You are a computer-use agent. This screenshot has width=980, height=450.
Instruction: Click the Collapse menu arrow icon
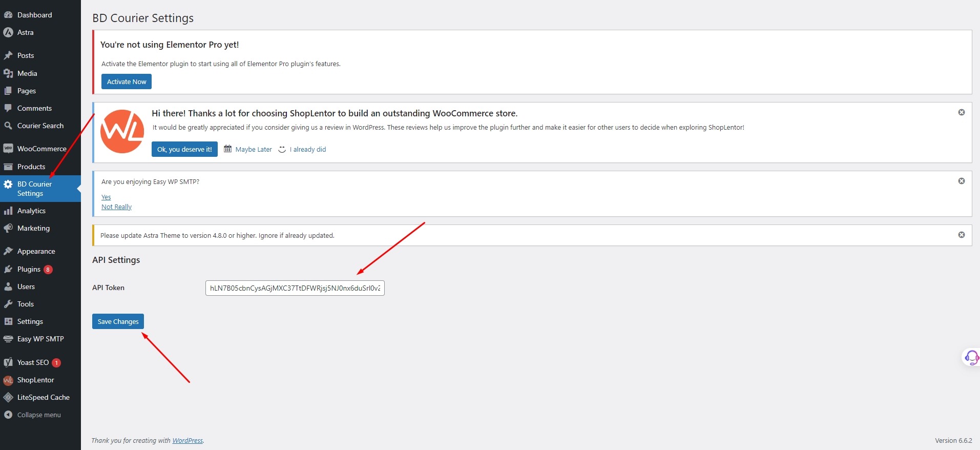coord(8,415)
